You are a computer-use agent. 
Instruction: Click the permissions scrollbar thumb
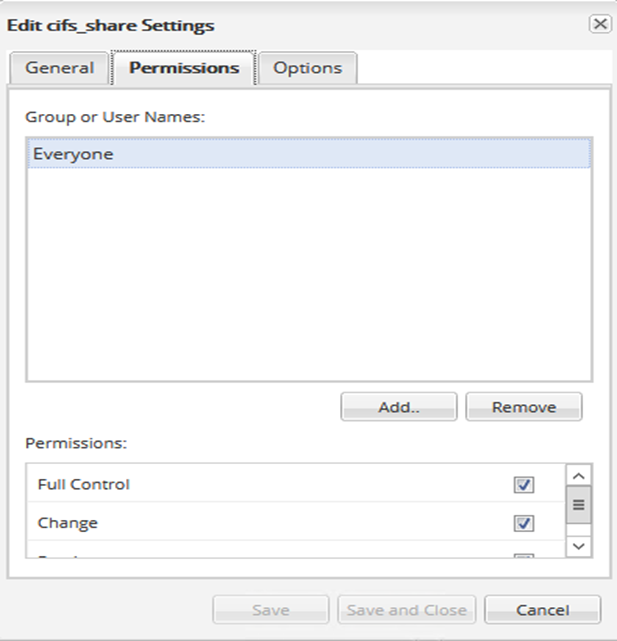[578, 505]
